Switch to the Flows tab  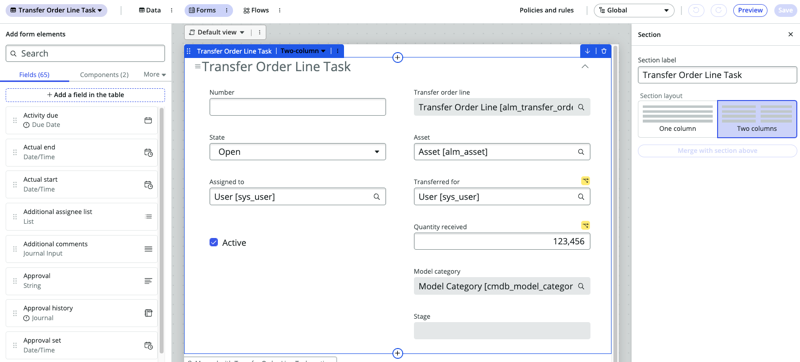(x=256, y=10)
